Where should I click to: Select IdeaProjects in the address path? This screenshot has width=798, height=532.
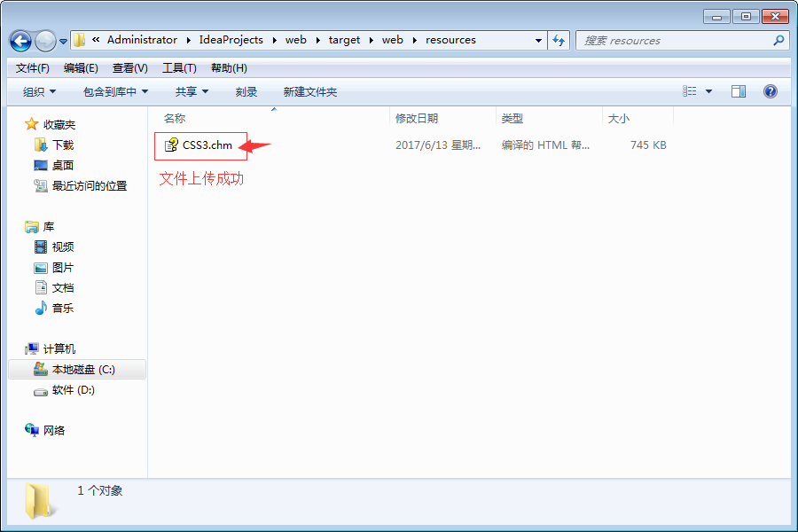click(231, 40)
